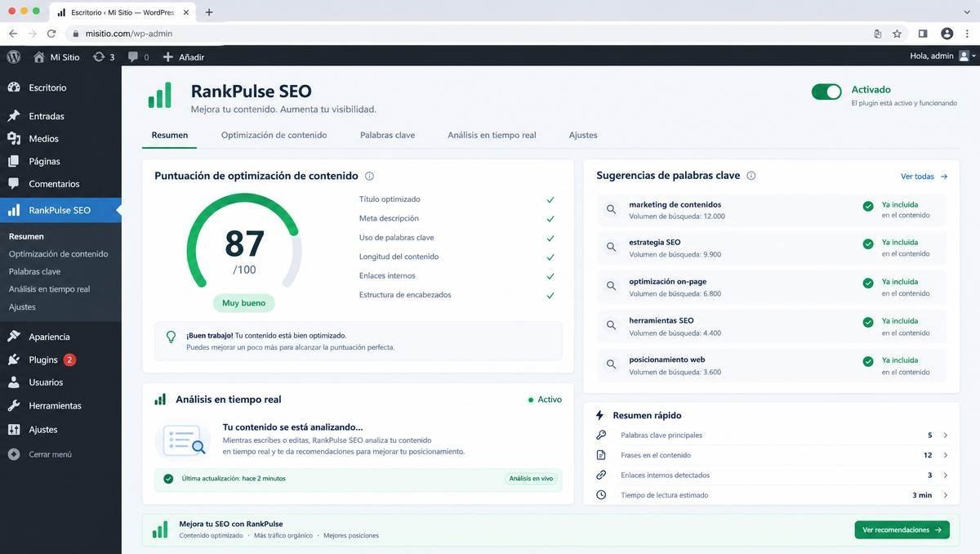Open Análisis en tiempo real sidebar submenu

tap(49, 289)
